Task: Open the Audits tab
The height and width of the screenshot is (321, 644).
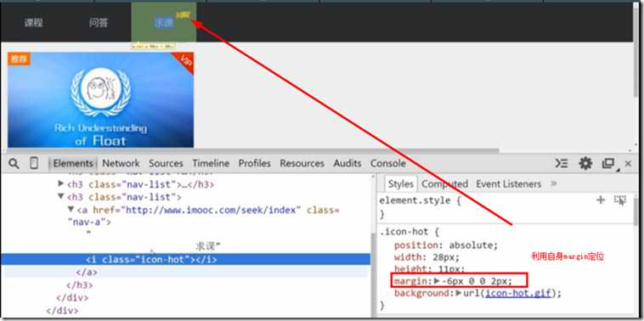Action: pyautogui.click(x=347, y=163)
